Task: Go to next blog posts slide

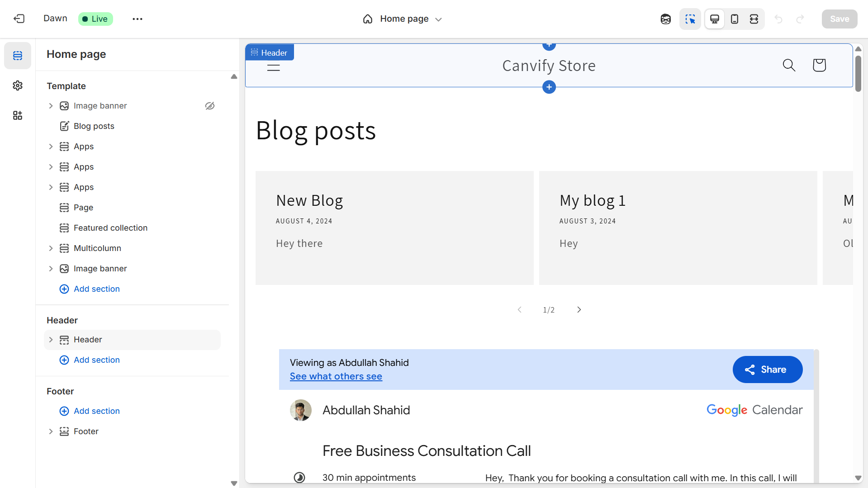Action: [579, 310]
